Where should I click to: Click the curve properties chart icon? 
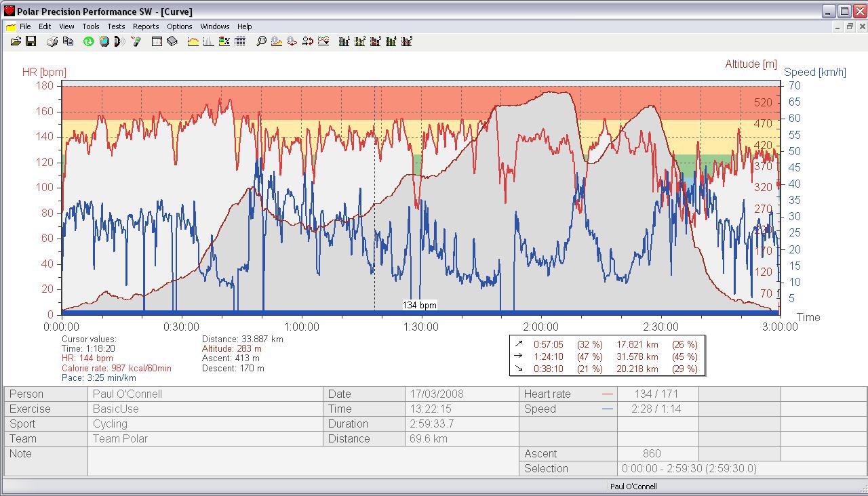pyautogui.click(x=323, y=41)
